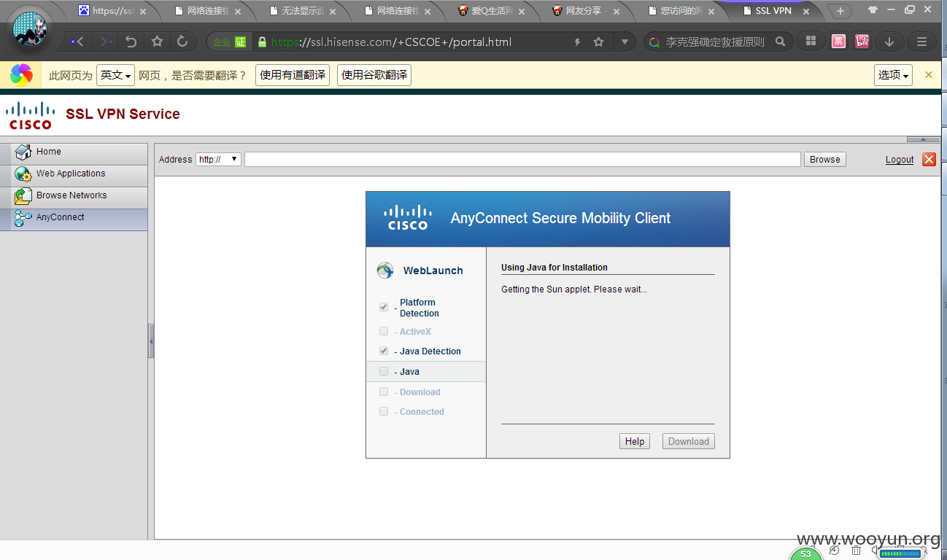Switch to the https://ssl tab
The height and width of the screenshot is (560, 947).
pos(112,11)
